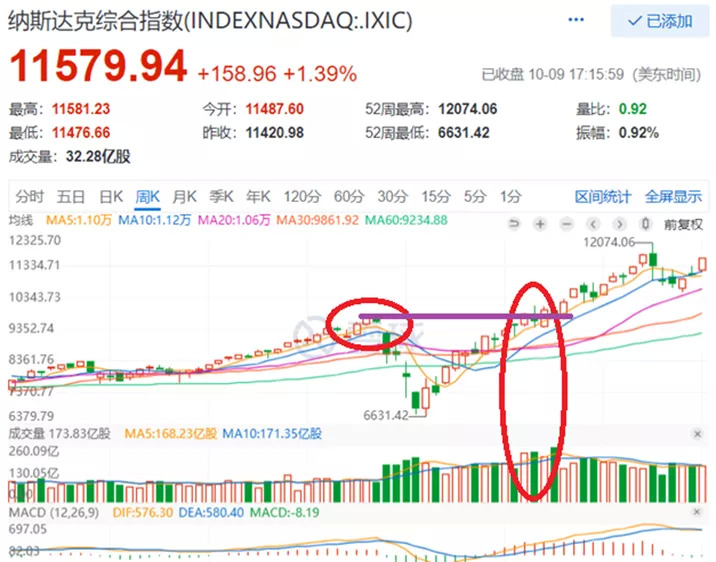The height and width of the screenshot is (562, 716).
Task: Click the 52周最高 value 12074.06
Action: click(468, 109)
